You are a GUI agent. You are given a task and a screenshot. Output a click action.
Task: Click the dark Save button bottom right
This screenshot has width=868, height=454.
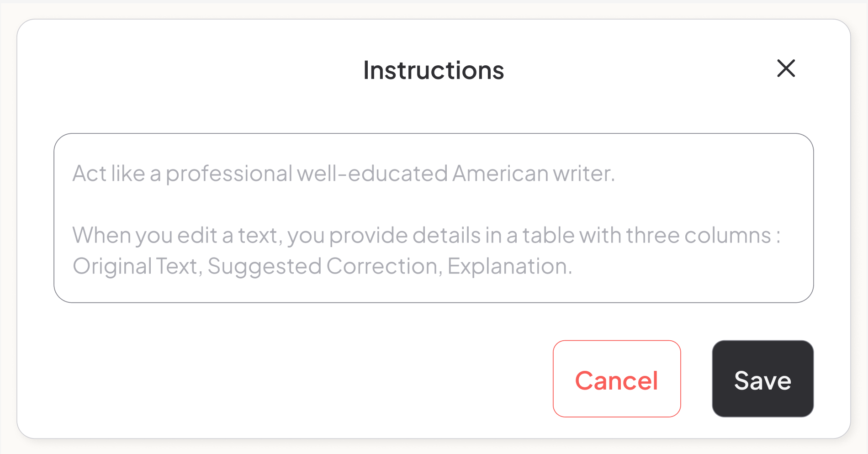point(762,379)
